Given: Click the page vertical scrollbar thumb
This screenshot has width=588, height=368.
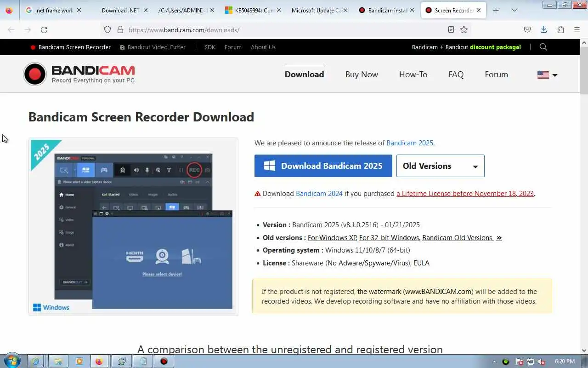Looking at the screenshot, I should [584, 70].
